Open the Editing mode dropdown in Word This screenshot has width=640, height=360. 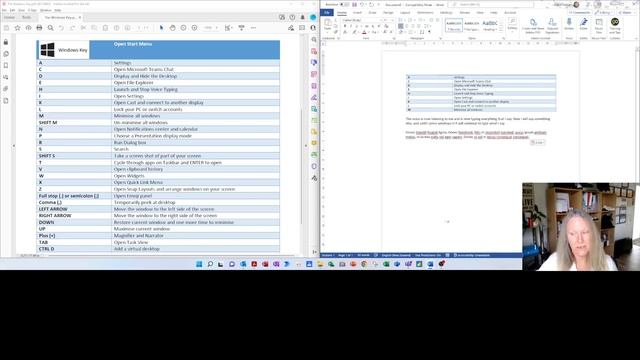pyautogui.click(x=604, y=13)
